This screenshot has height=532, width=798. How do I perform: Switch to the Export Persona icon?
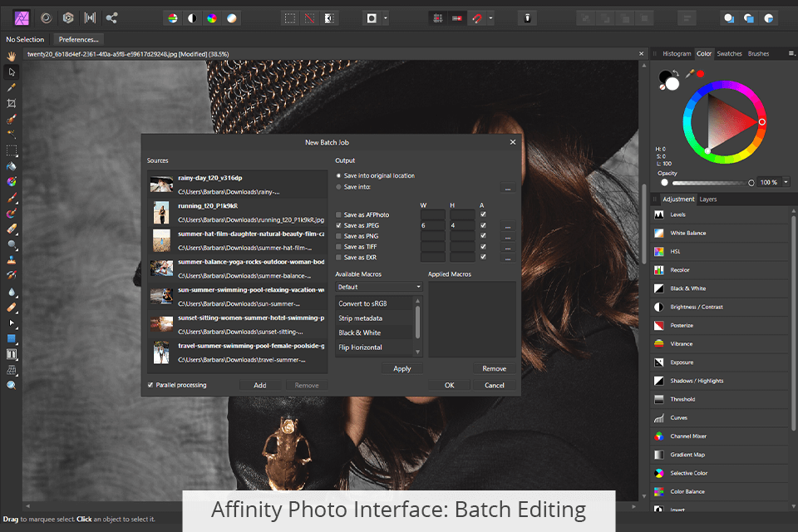[111, 18]
